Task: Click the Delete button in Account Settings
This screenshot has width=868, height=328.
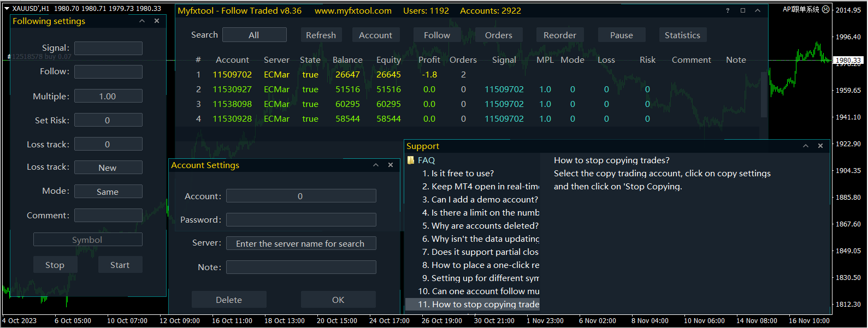Action: [x=229, y=300]
